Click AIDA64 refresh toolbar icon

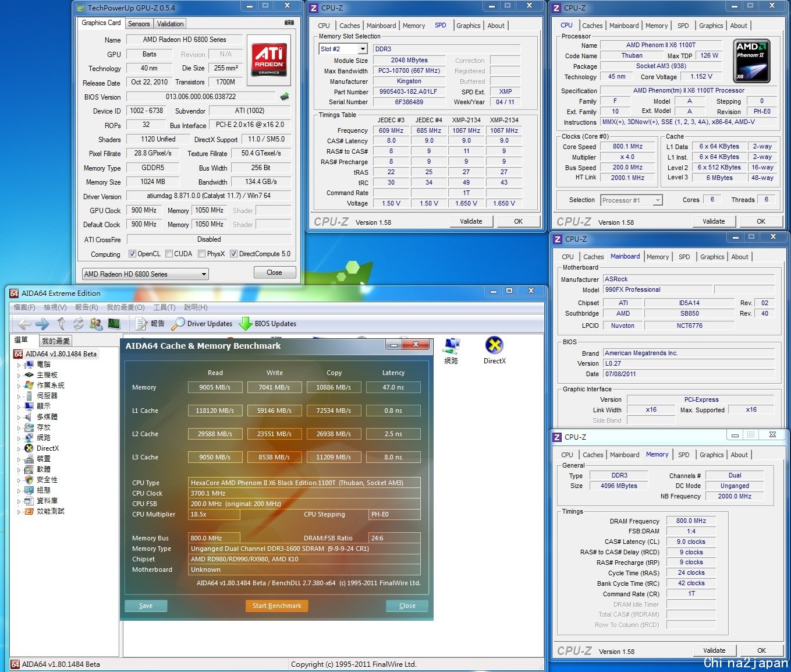point(79,324)
